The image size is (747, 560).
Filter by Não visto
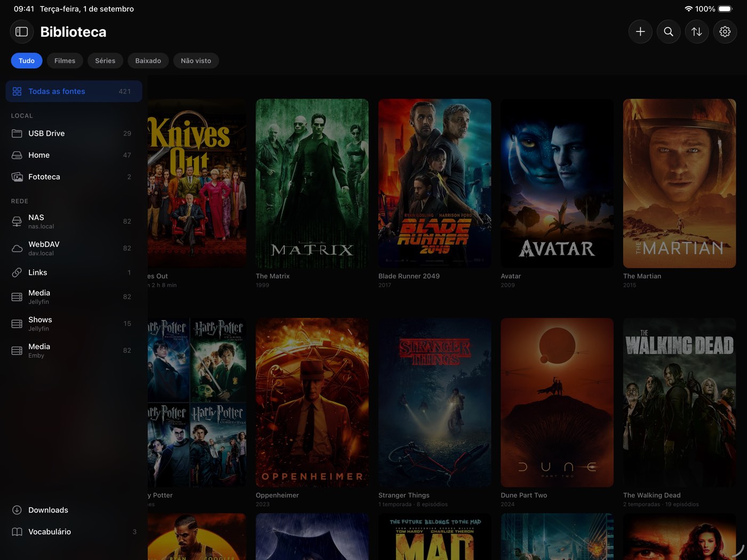tap(196, 61)
